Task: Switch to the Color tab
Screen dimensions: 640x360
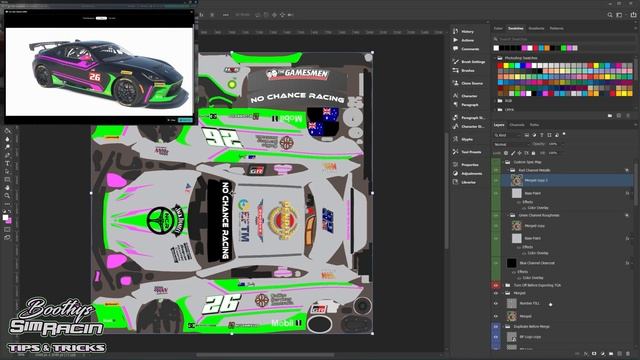Action: click(498, 29)
